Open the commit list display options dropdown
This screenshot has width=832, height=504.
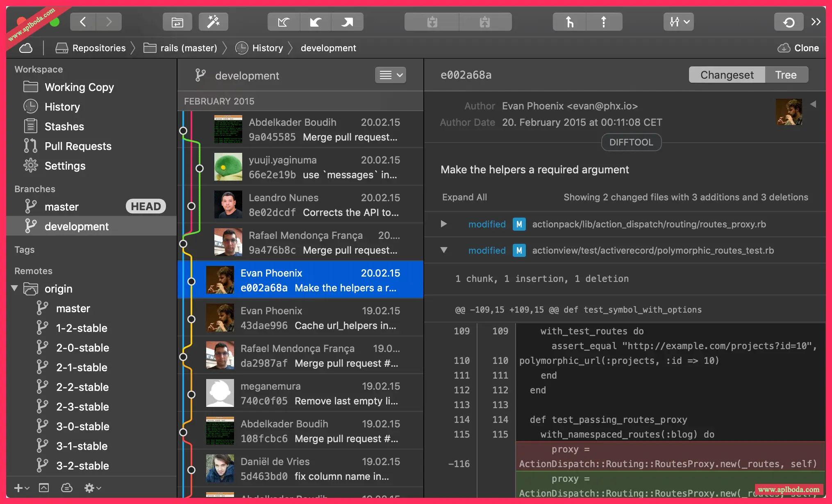click(x=390, y=75)
